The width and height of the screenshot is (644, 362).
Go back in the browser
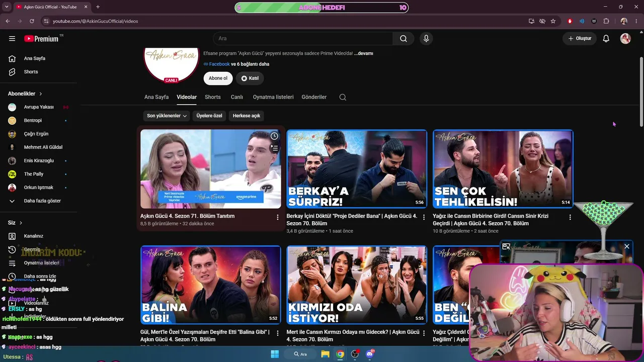(8, 21)
